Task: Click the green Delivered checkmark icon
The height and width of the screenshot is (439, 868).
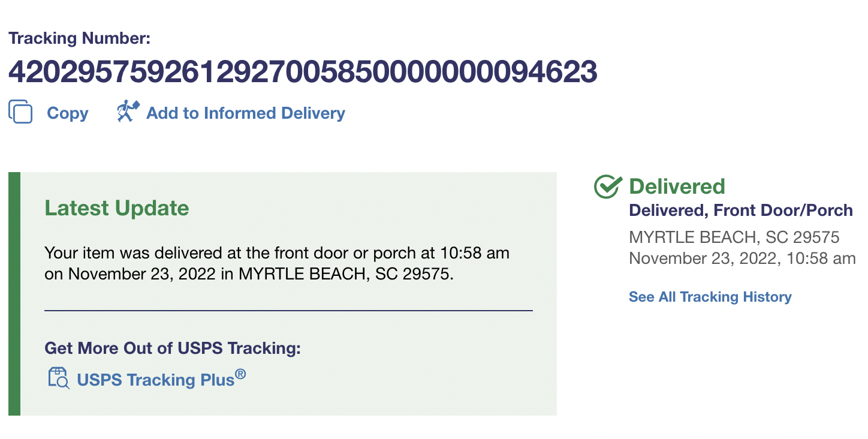Action: point(607,187)
